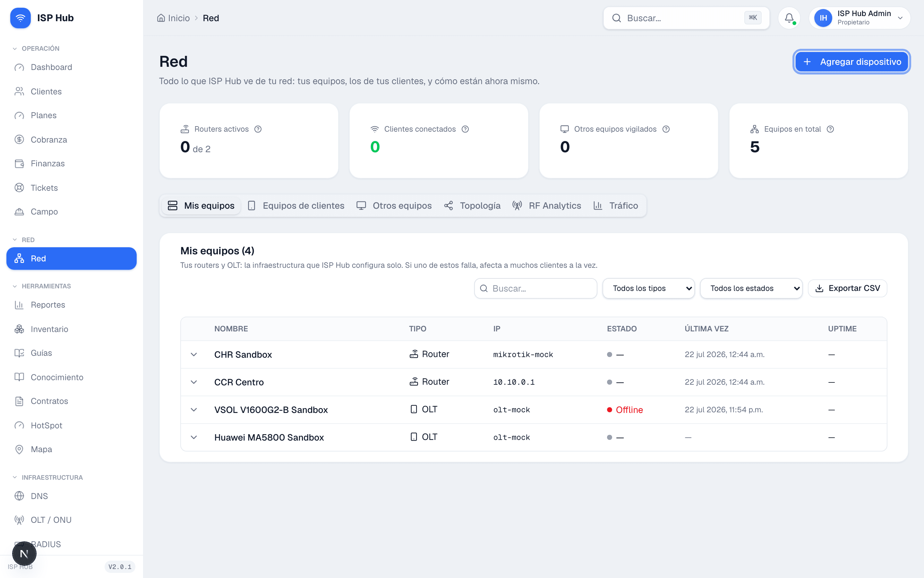Expand the VSOL V1600G2-B Sandbox row
Viewport: 924px width, 578px height.
194,409
